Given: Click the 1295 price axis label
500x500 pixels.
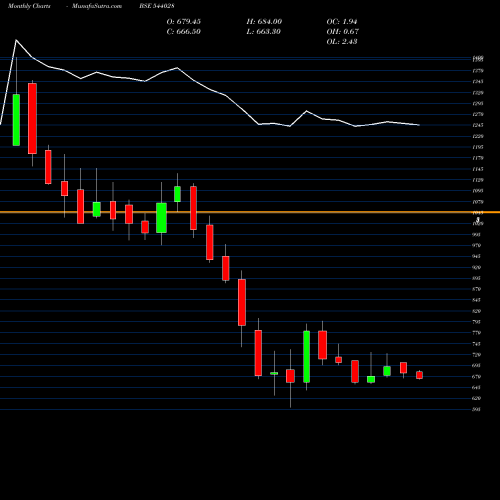Looking at the screenshot, I should 478,104.
